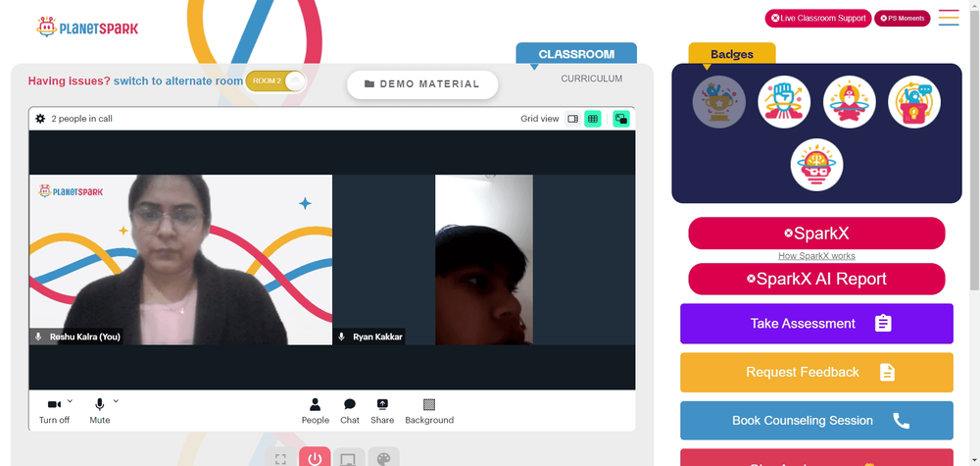Click the folder icon in Demo Material
The height and width of the screenshot is (466, 980).
tap(369, 83)
